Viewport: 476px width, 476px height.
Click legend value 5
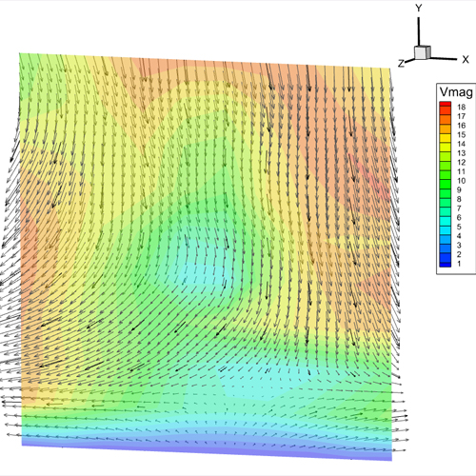[459, 227]
